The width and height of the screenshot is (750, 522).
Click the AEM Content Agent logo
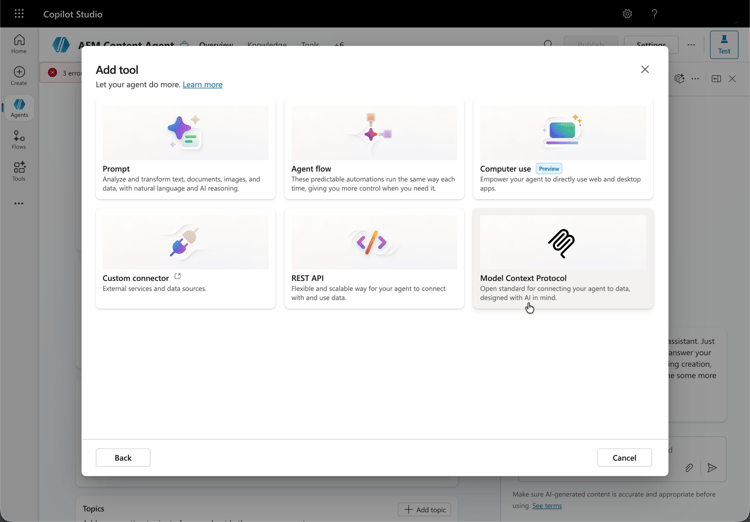click(61, 44)
